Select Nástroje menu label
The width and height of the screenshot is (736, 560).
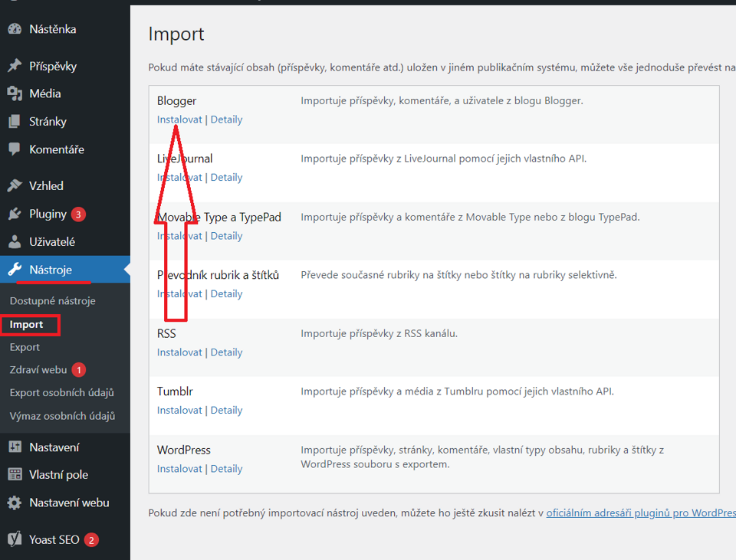51,270
